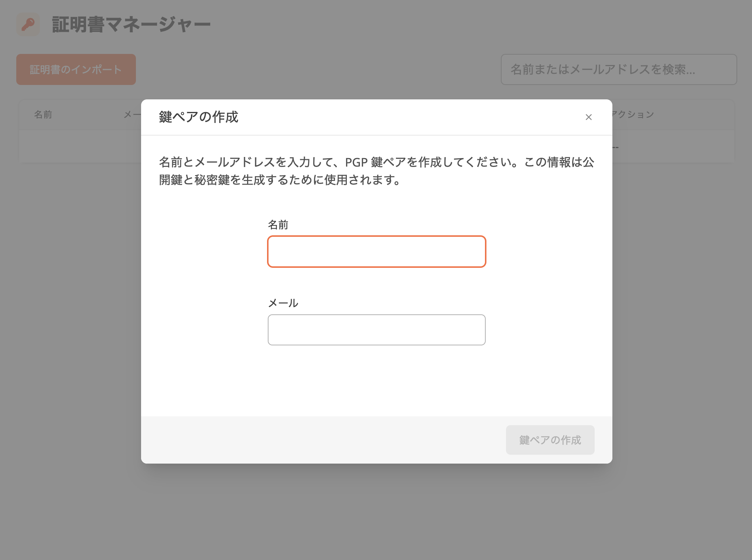
Task: Focus the 名前 input field
Action: coord(377,252)
